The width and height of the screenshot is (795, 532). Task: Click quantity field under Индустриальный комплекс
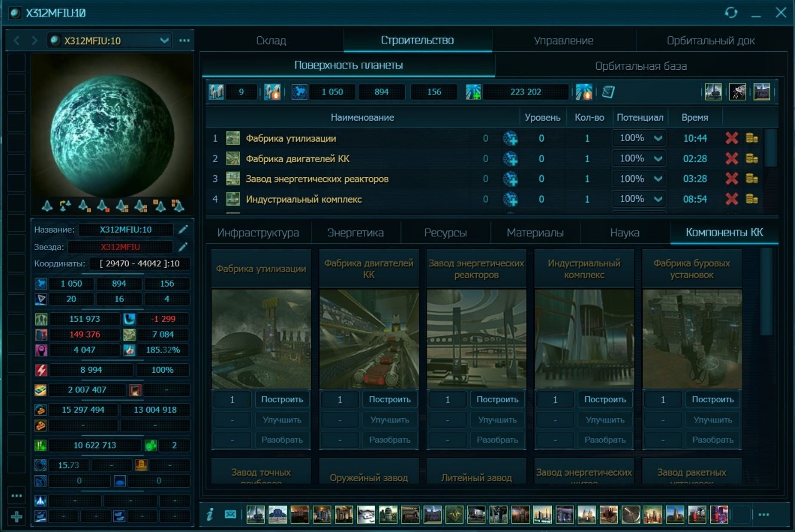click(x=555, y=399)
